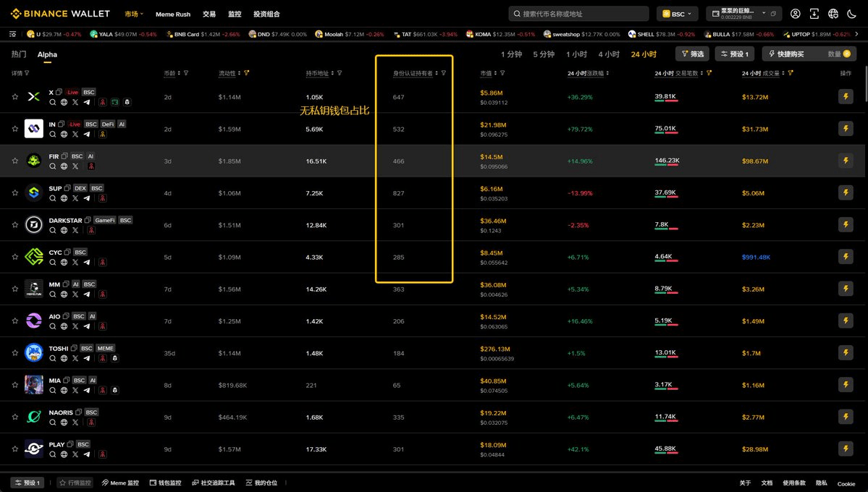The image size is (868, 492).
Task: Open the BSC chain selector dropdown
Action: coord(677,14)
